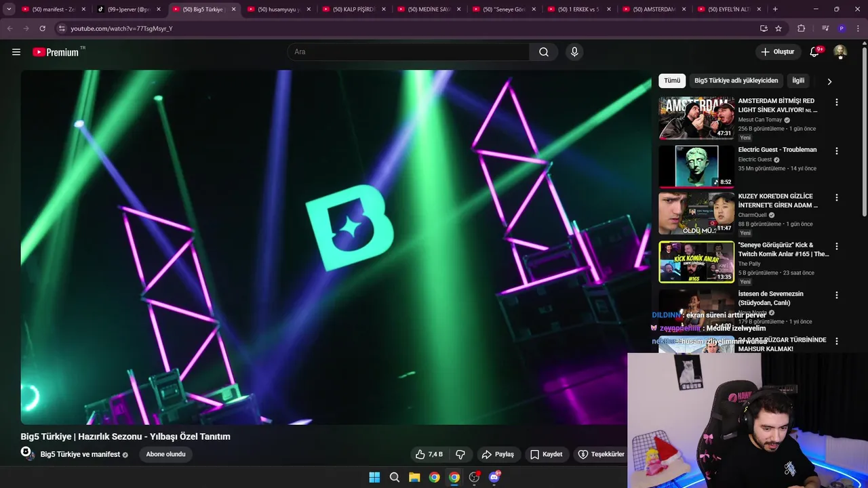Open options for KUZEY KORE'DEN GİZLİCE video
Screen dimensions: 868x488
836,198
